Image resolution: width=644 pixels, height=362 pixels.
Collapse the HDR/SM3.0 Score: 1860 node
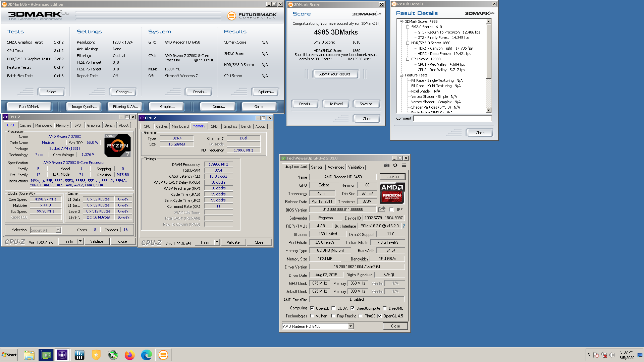pyautogui.click(x=408, y=43)
